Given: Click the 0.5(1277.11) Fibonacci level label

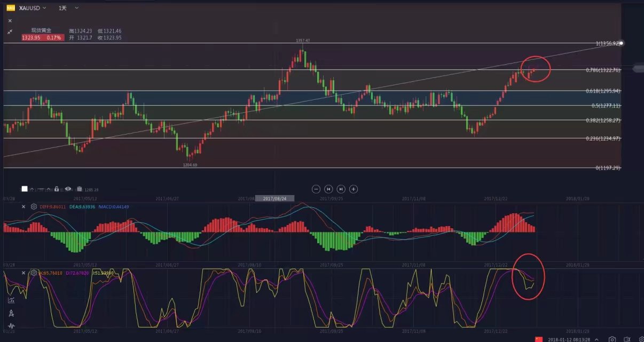Looking at the screenshot, I should pos(606,106).
